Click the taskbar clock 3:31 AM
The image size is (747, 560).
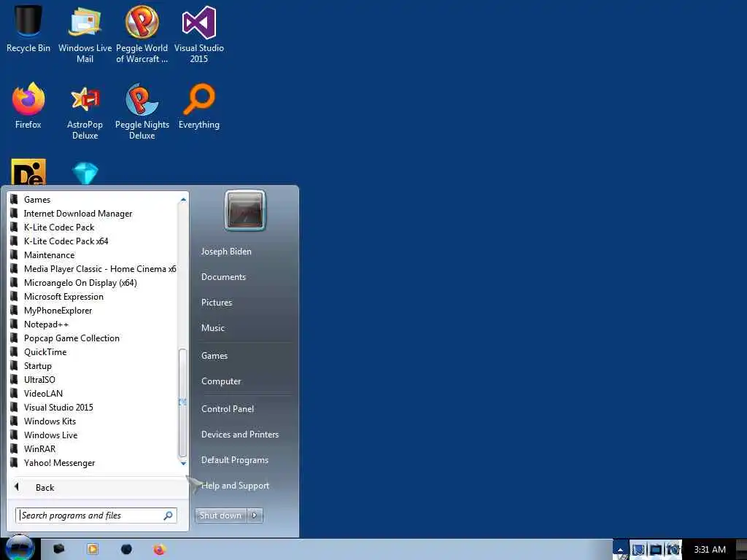pos(709,550)
